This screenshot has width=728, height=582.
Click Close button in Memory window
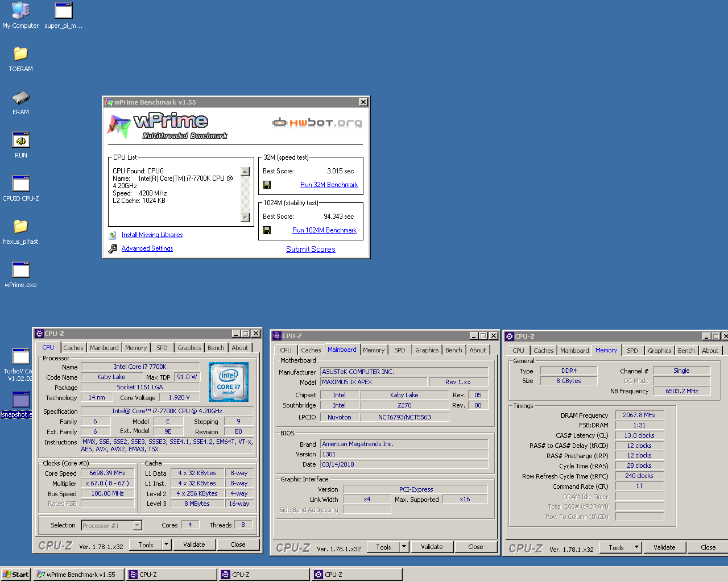[x=708, y=547]
